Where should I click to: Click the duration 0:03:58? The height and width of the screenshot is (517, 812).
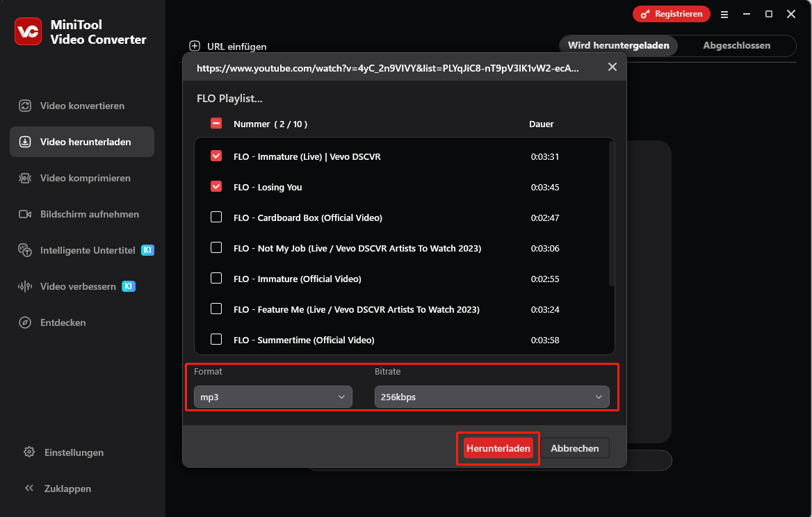[545, 340]
